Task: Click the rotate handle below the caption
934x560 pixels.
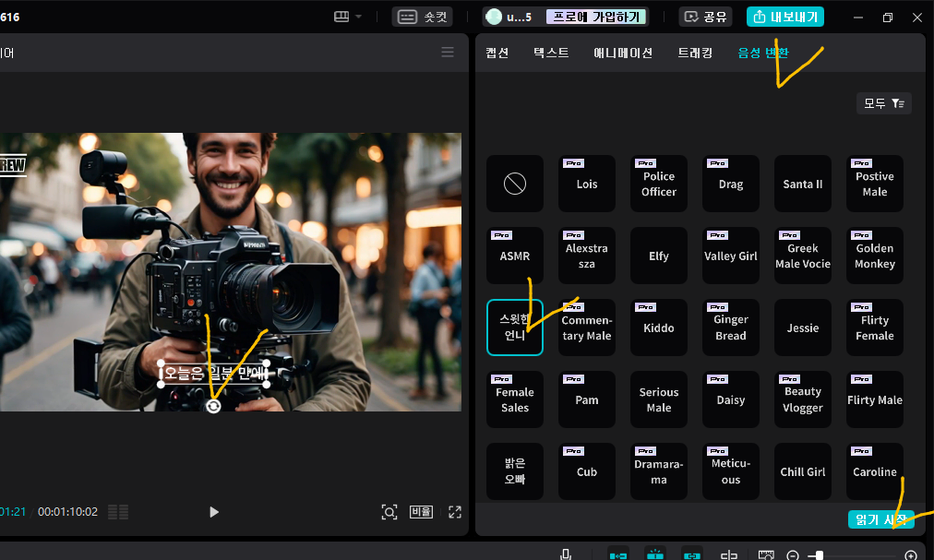Action: (x=213, y=406)
